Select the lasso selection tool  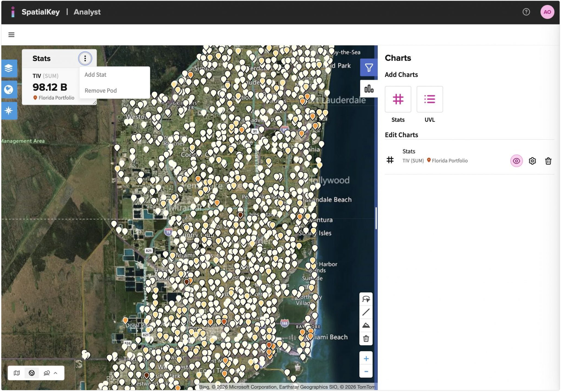click(x=366, y=299)
